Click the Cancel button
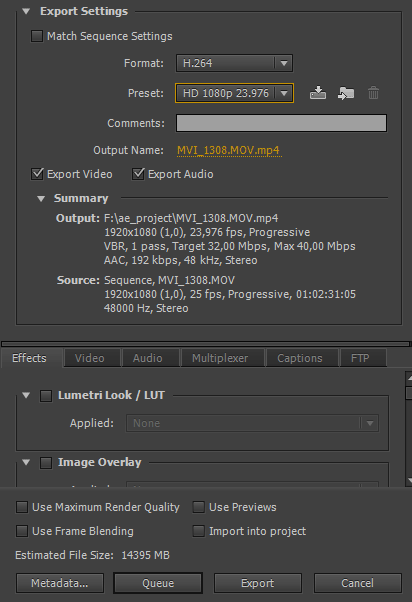This screenshot has width=412, height=602. (x=357, y=583)
